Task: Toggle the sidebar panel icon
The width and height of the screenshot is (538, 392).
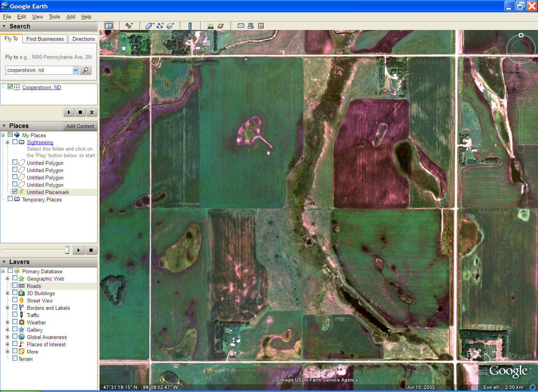Action: [x=109, y=26]
